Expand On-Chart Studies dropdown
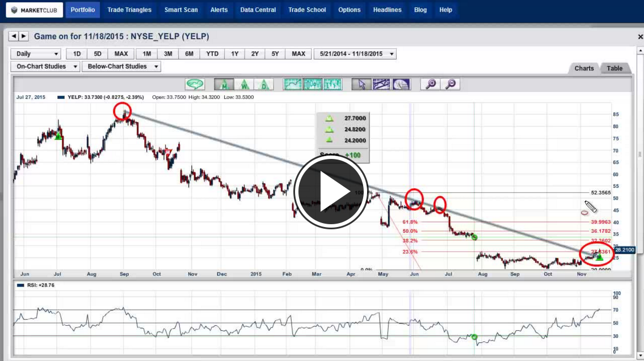Image resolution: width=644 pixels, height=361 pixels. pos(45,66)
